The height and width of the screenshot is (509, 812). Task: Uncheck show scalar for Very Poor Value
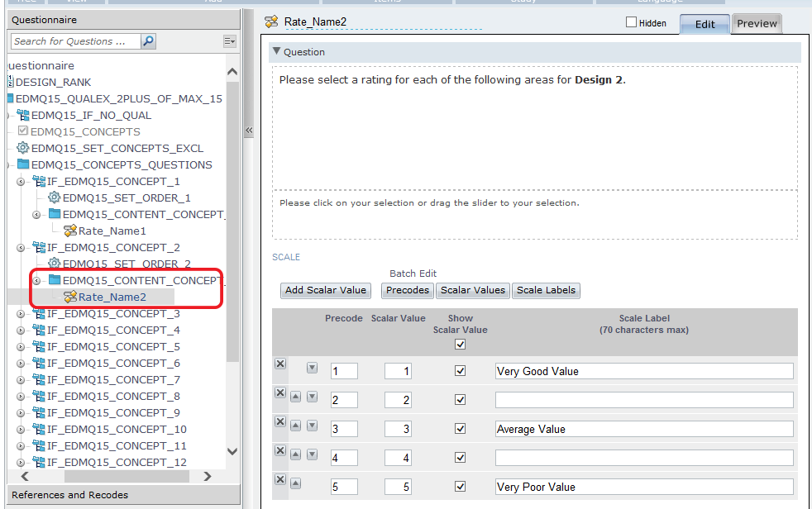pos(460,487)
